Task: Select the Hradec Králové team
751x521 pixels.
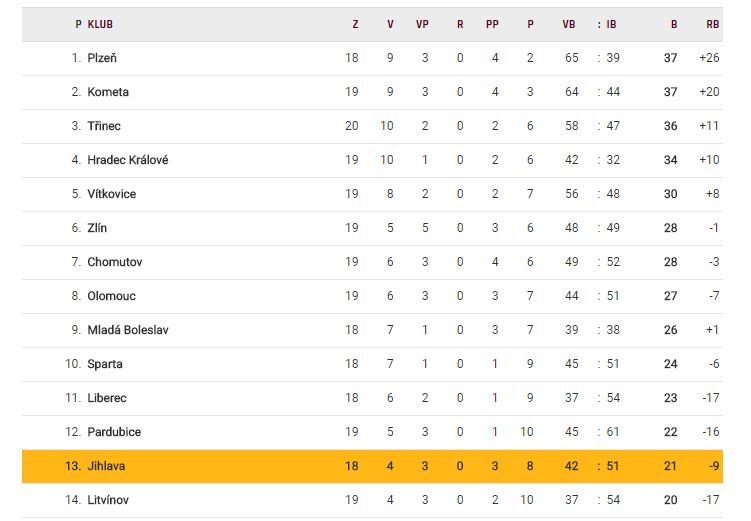Action: 127,160
